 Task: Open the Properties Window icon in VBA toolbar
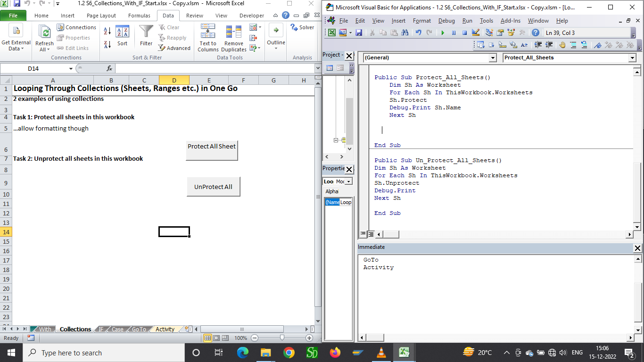coord(500,33)
